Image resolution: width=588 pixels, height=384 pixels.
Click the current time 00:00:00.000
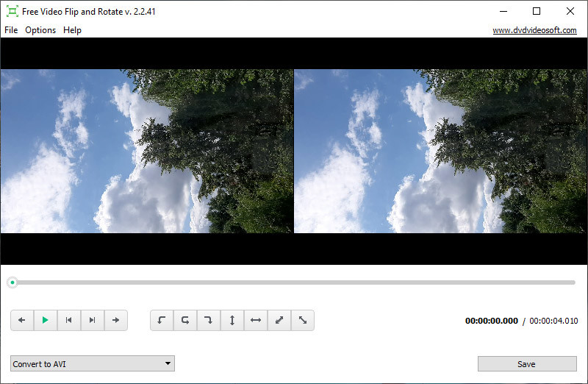491,321
